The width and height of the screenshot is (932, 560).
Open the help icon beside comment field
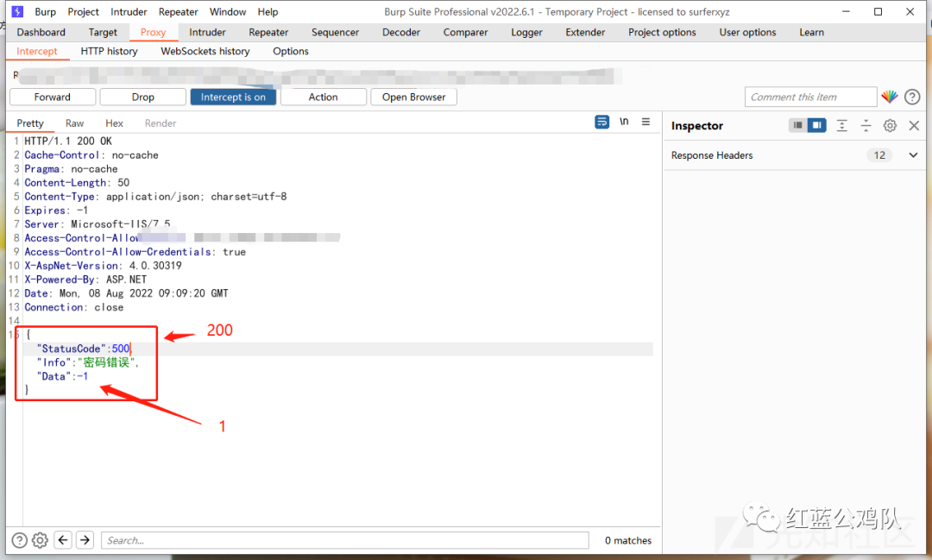(x=912, y=97)
